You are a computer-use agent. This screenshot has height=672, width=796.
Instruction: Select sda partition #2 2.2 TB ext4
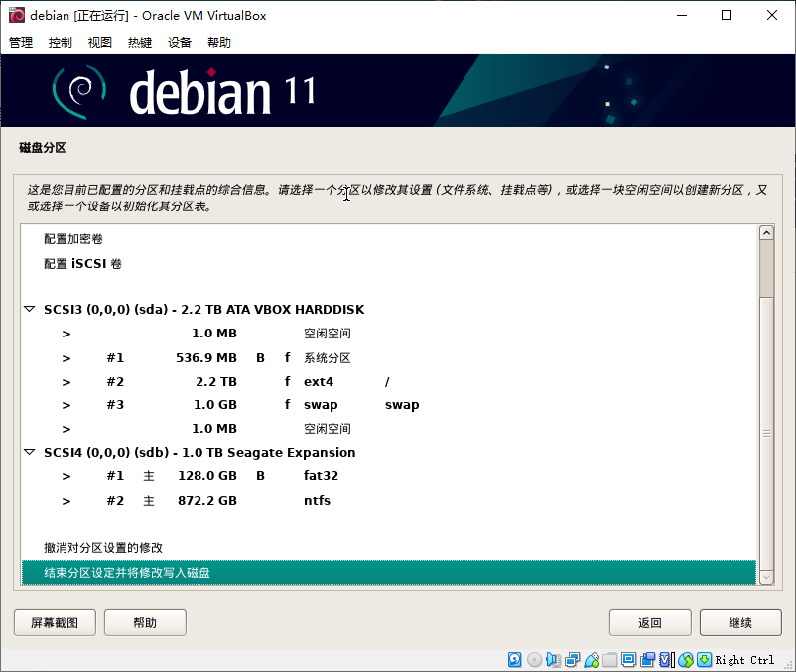tap(389, 382)
